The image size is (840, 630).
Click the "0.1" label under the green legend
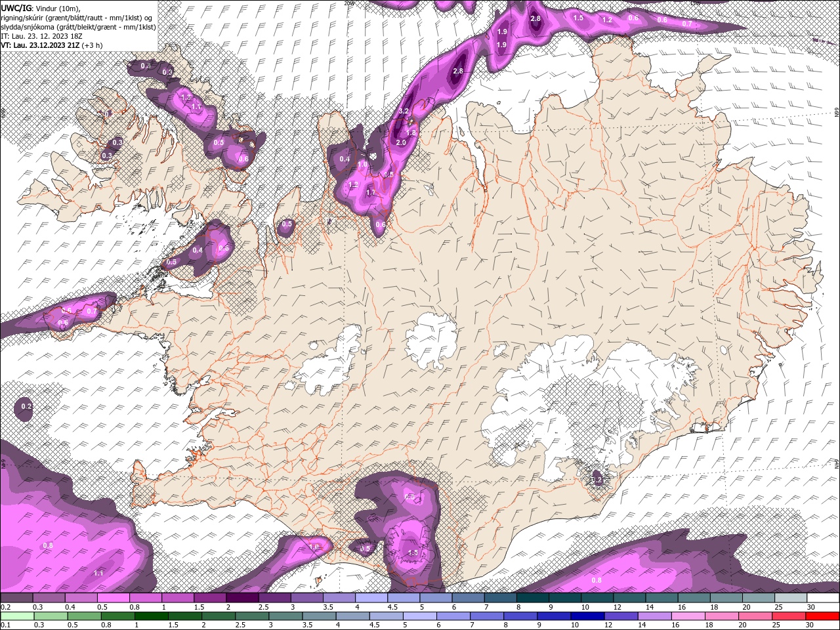(x=5, y=625)
